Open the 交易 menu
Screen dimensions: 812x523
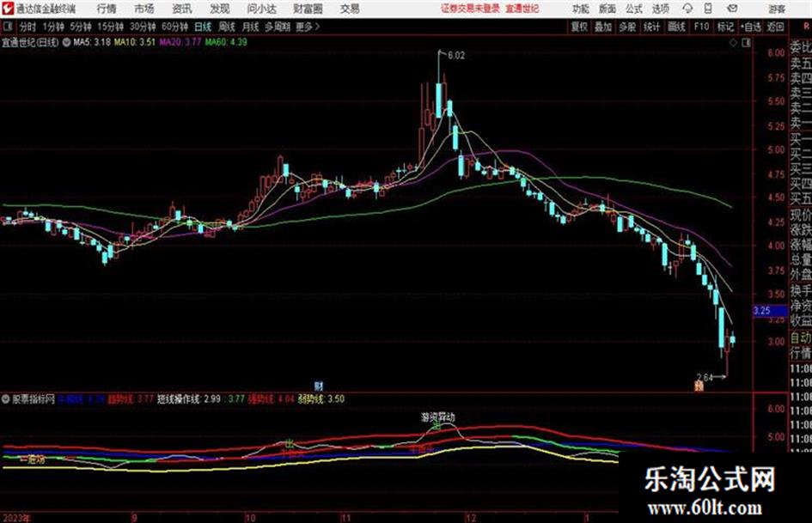coord(350,9)
